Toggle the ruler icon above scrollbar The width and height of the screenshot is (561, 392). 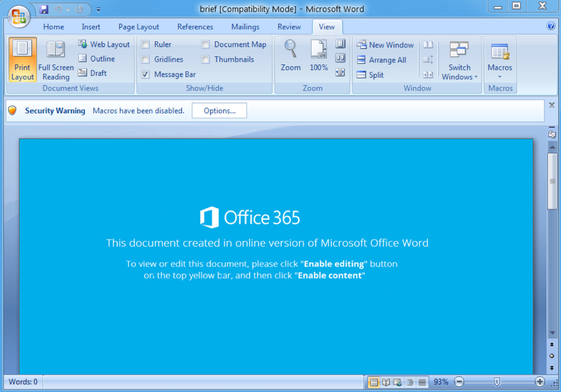click(x=552, y=134)
